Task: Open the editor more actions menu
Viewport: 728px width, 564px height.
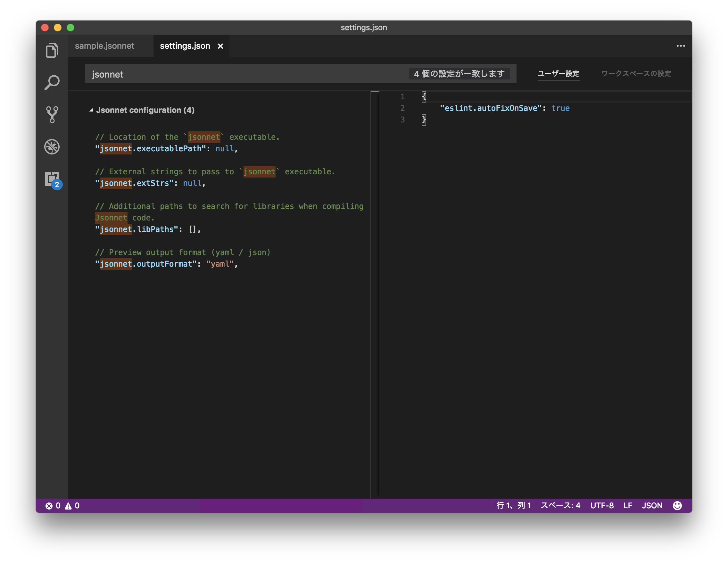Action: pyautogui.click(x=681, y=46)
